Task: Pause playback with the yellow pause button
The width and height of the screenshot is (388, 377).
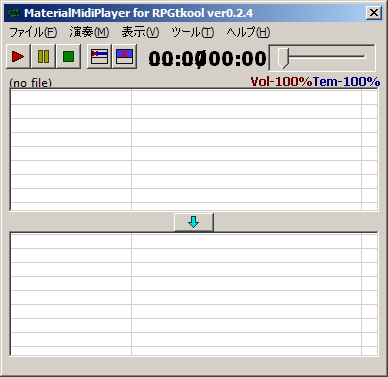Action: 43,56
